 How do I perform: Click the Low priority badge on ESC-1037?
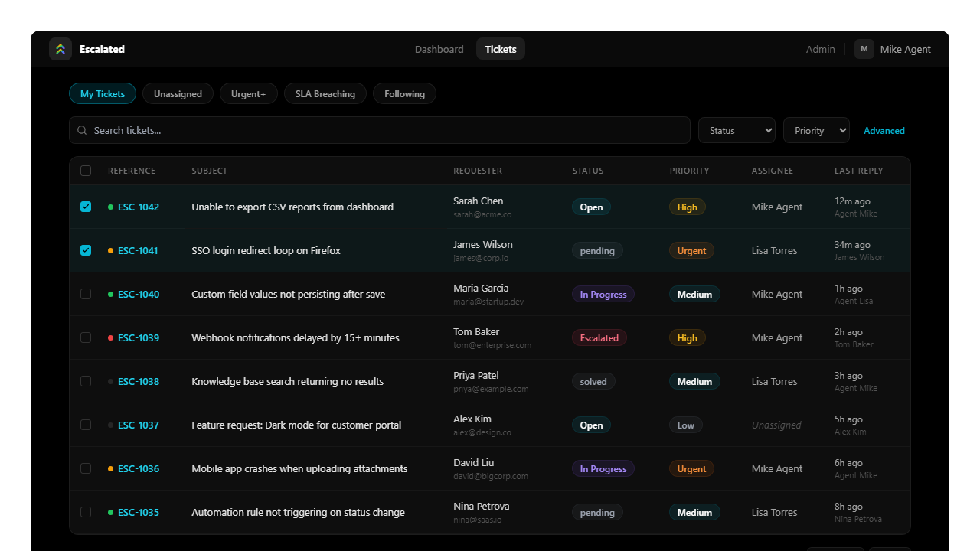tap(686, 425)
